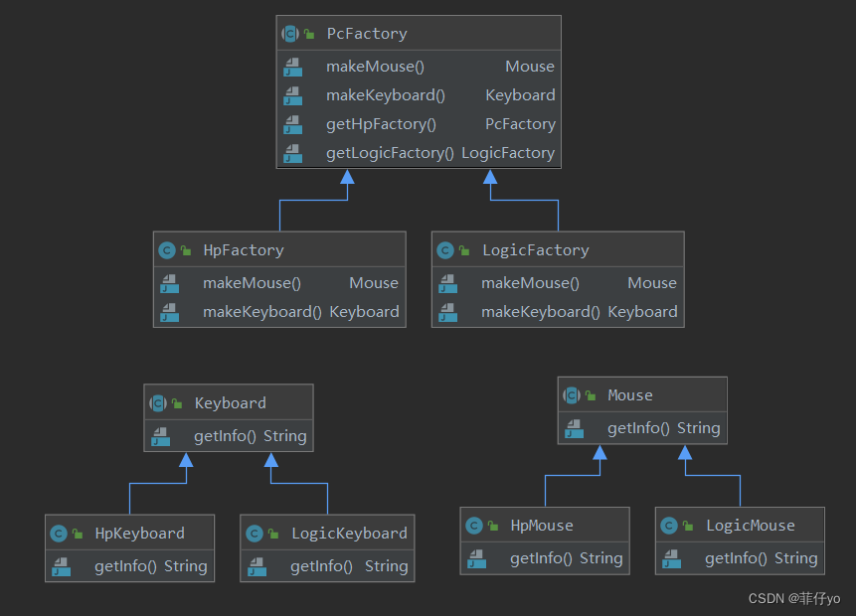Click the method icon of Keyboard getInfo()

coord(161,436)
